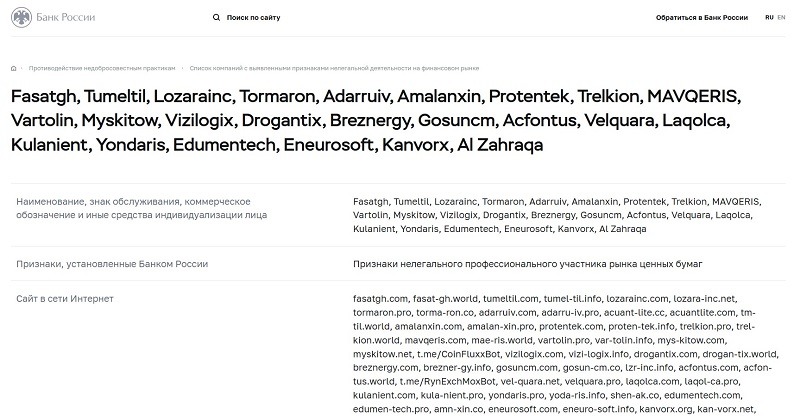Image resolution: width=800 pixels, height=416 pixels.
Task: Open the illegal companies list breadcrumb
Action: 334,68
